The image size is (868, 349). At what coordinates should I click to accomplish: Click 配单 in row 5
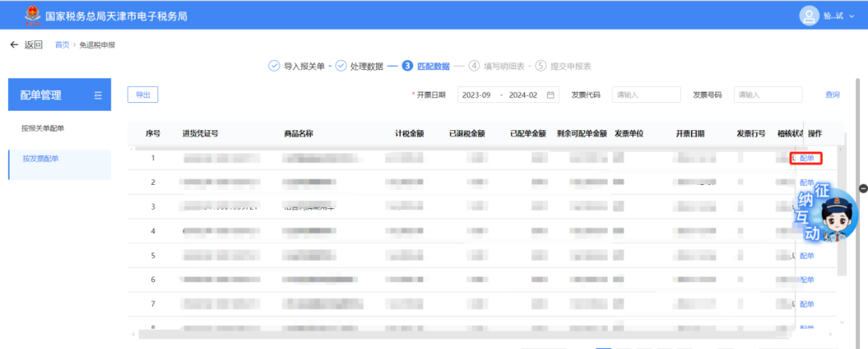pos(807,256)
